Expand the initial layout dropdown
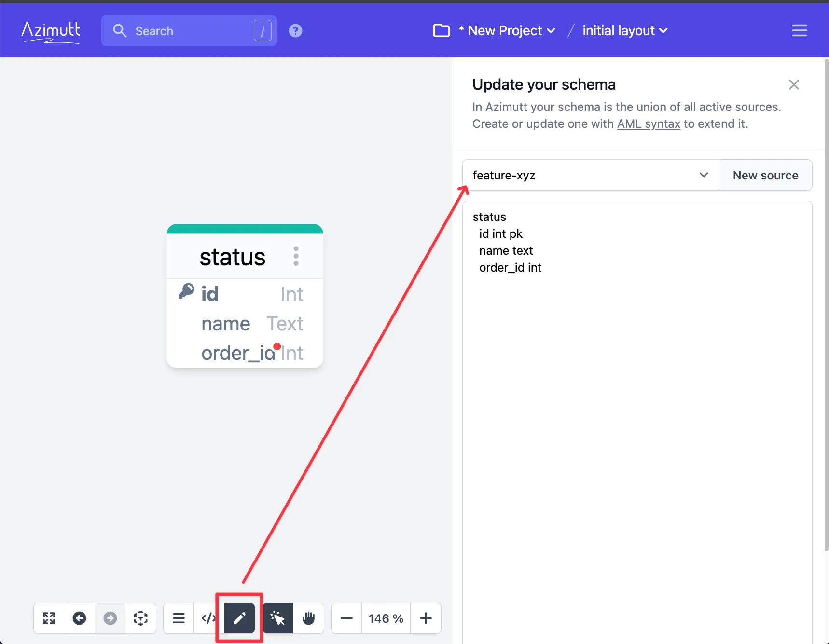The width and height of the screenshot is (829, 644). (625, 31)
